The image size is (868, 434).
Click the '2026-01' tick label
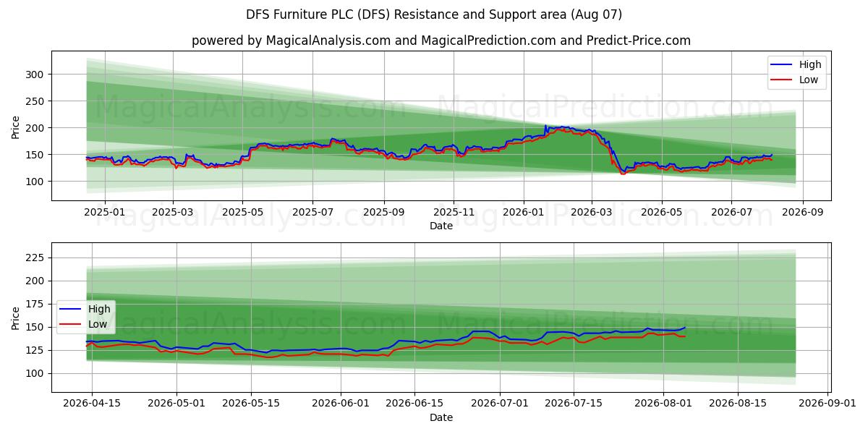pyautogui.click(x=524, y=212)
